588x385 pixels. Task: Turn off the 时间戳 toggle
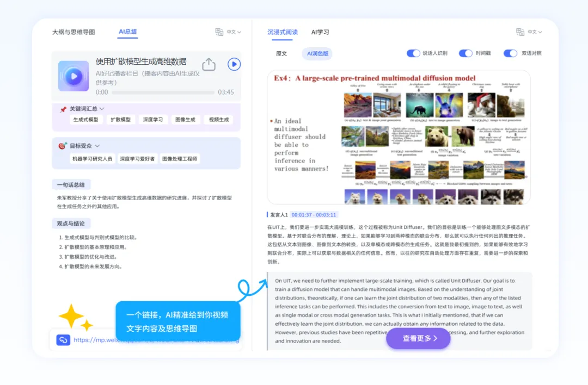(466, 53)
